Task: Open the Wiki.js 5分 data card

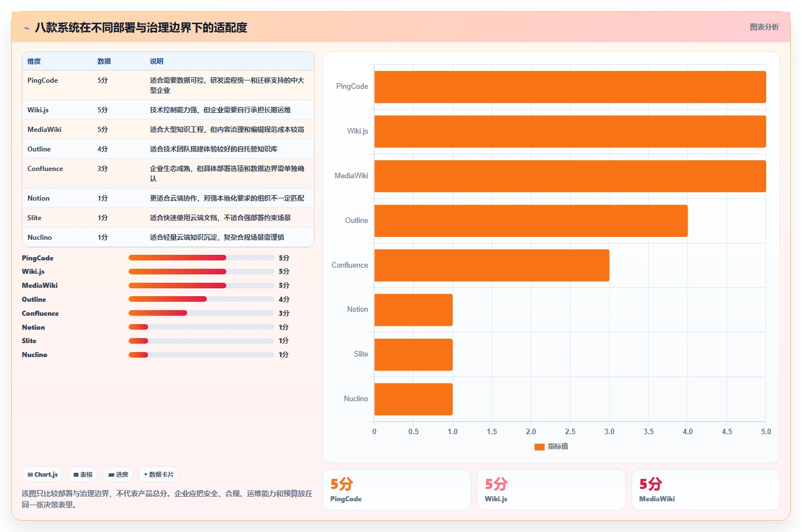Action: pos(551,490)
